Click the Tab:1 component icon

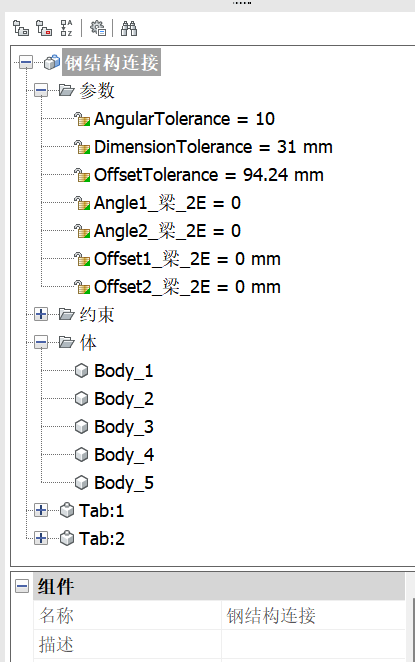pyautogui.click(x=67, y=510)
